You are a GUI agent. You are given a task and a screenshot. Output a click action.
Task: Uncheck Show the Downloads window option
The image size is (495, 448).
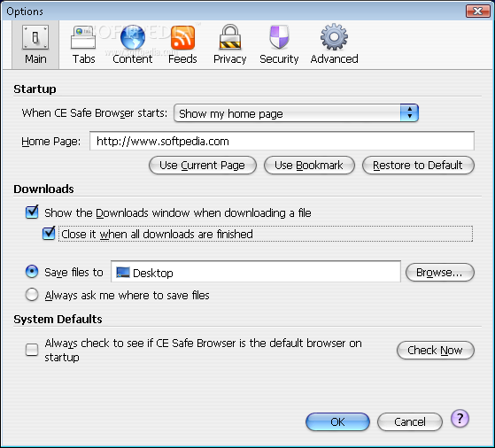click(x=32, y=212)
